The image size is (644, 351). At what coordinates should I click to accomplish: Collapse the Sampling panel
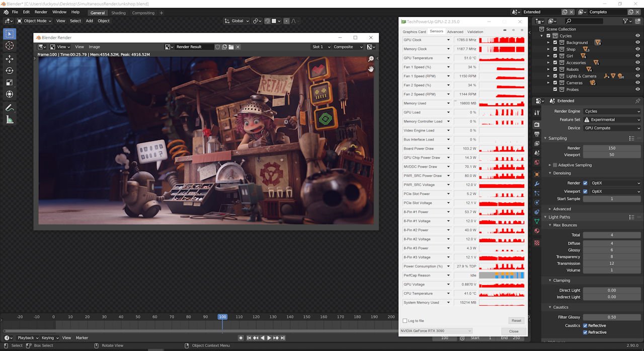(557, 138)
